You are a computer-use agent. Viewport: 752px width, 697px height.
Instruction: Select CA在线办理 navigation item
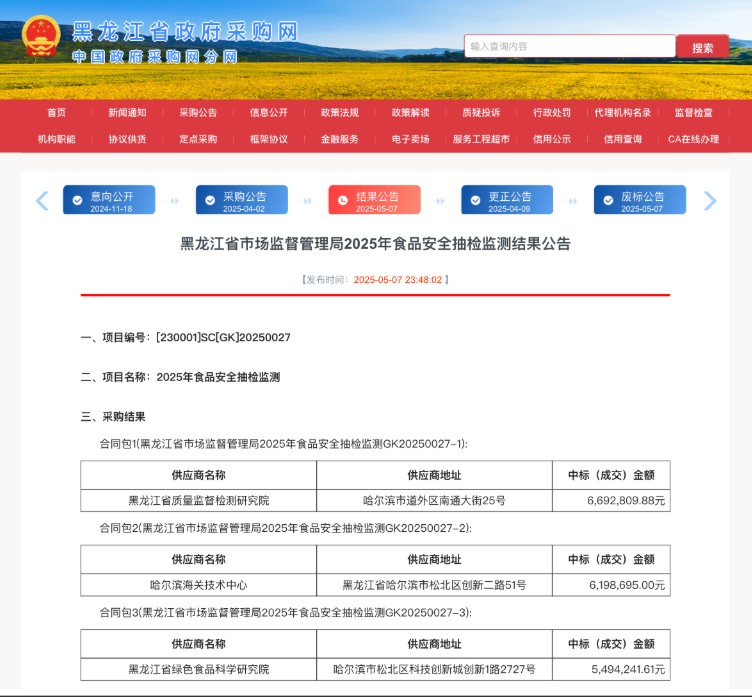[693, 139]
